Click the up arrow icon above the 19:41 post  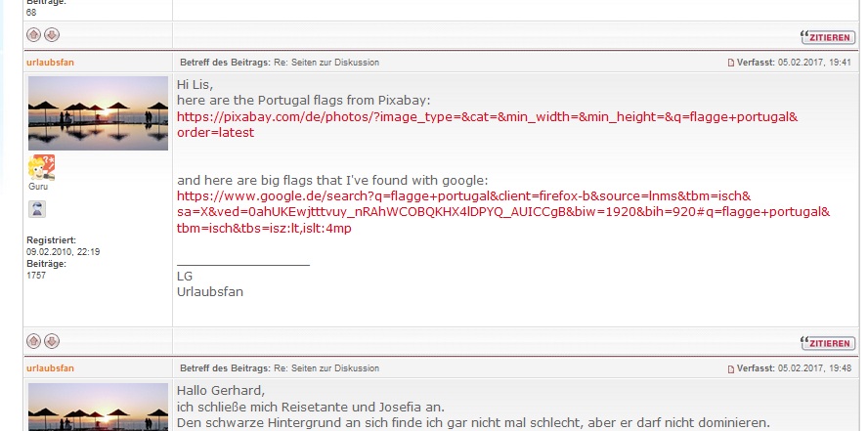34,35
